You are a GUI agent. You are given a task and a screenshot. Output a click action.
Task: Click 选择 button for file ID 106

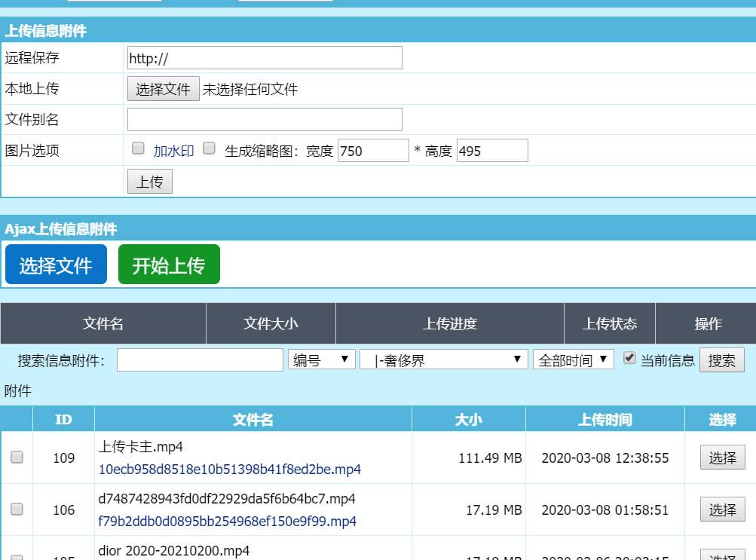722,510
